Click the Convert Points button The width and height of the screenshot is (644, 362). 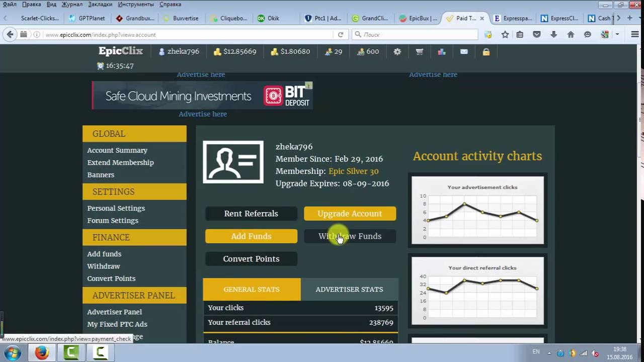click(x=251, y=259)
